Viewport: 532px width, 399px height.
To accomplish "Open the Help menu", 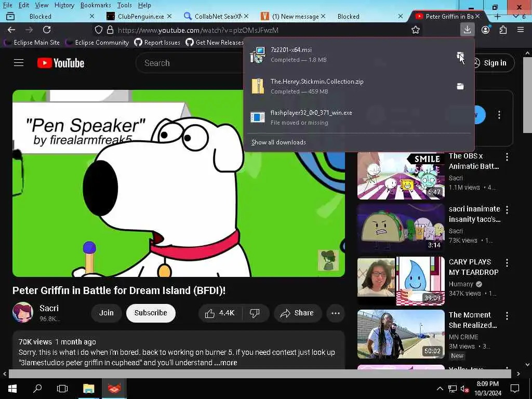I will pos(144,5).
